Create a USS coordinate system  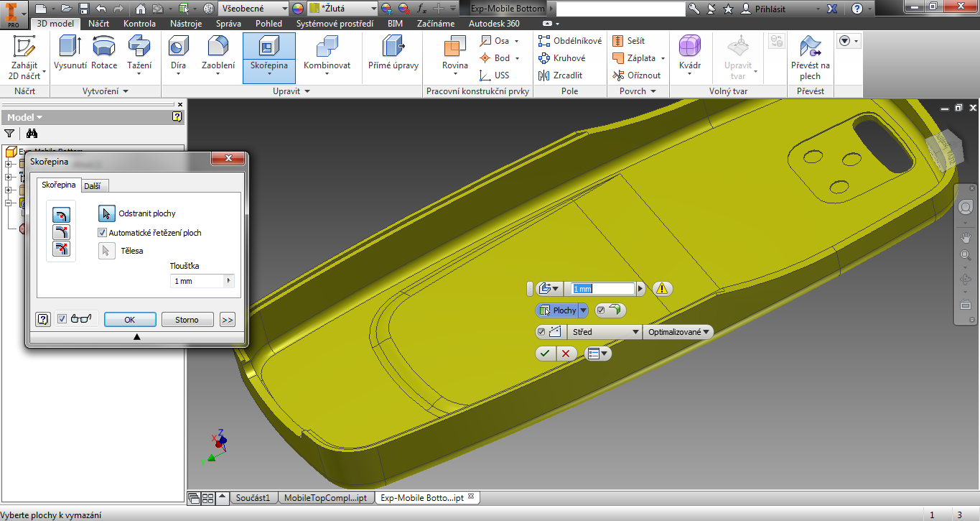pyautogui.click(x=495, y=75)
